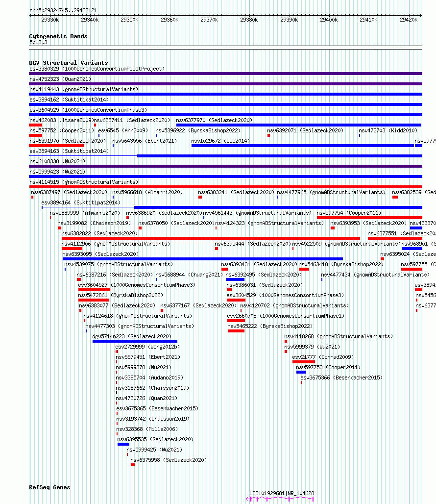Select nsv6383241 (Sedlazeck2020) label

(236, 192)
